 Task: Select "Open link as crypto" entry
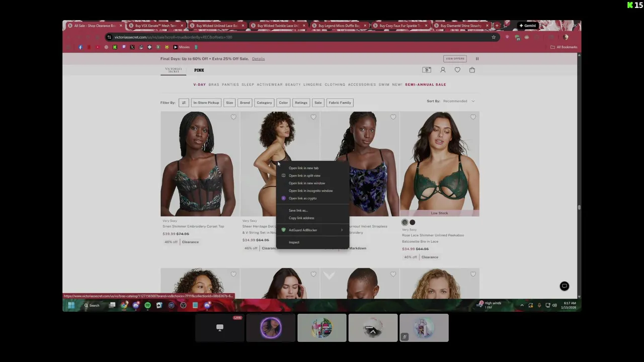pyautogui.click(x=312, y=198)
